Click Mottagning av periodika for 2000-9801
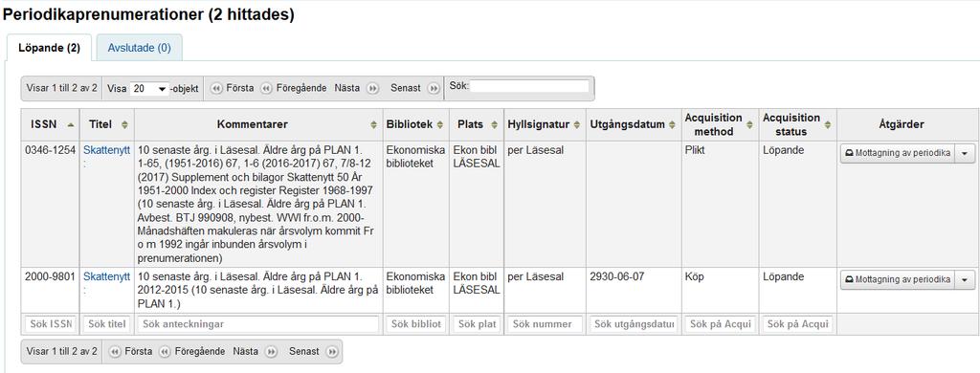The width and height of the screenshot is (980, 373). pos(898,280)
